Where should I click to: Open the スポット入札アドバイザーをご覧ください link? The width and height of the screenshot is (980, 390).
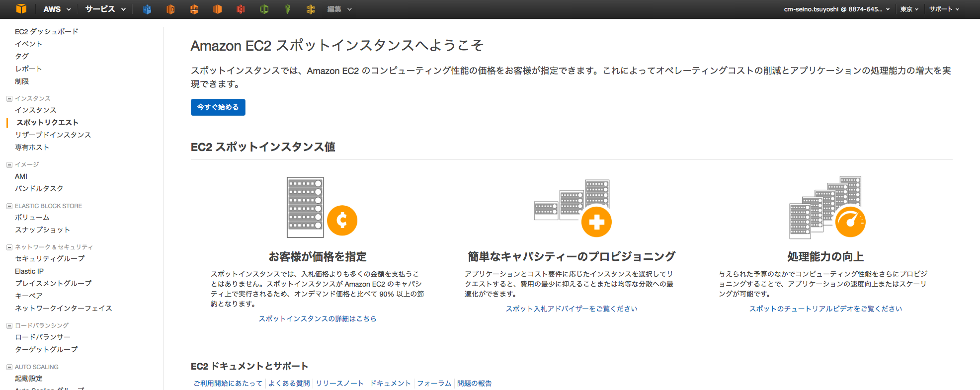pos(572,309)
